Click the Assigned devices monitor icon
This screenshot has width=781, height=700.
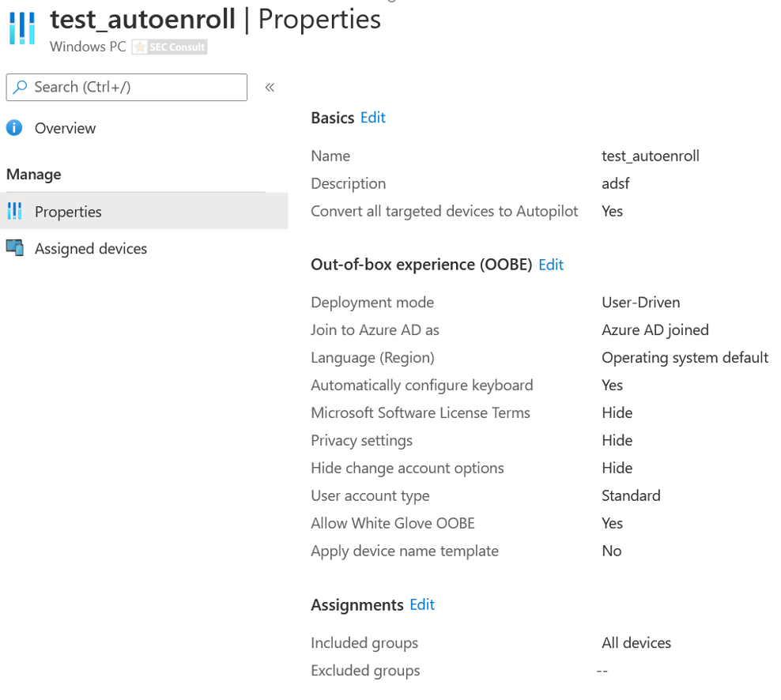tap(16, 248)
